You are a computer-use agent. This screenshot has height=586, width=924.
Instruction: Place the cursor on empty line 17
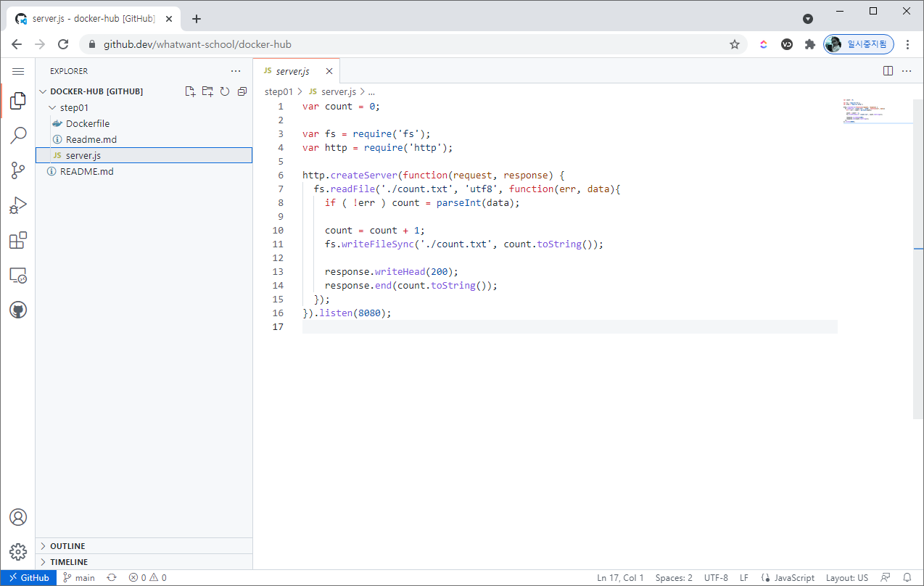(569, 327)
